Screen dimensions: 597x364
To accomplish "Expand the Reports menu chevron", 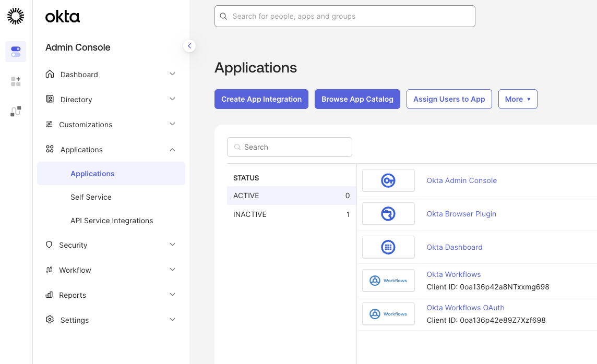I will point(173,295).
